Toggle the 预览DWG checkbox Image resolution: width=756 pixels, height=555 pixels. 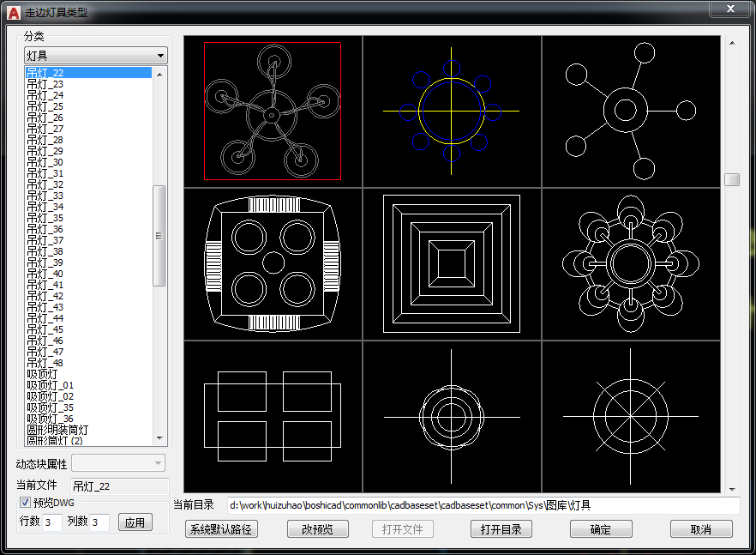(x=25, y=503)
